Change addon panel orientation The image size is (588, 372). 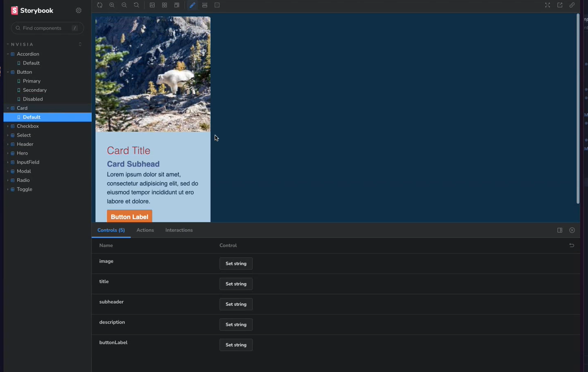click(x=559, y=230)
